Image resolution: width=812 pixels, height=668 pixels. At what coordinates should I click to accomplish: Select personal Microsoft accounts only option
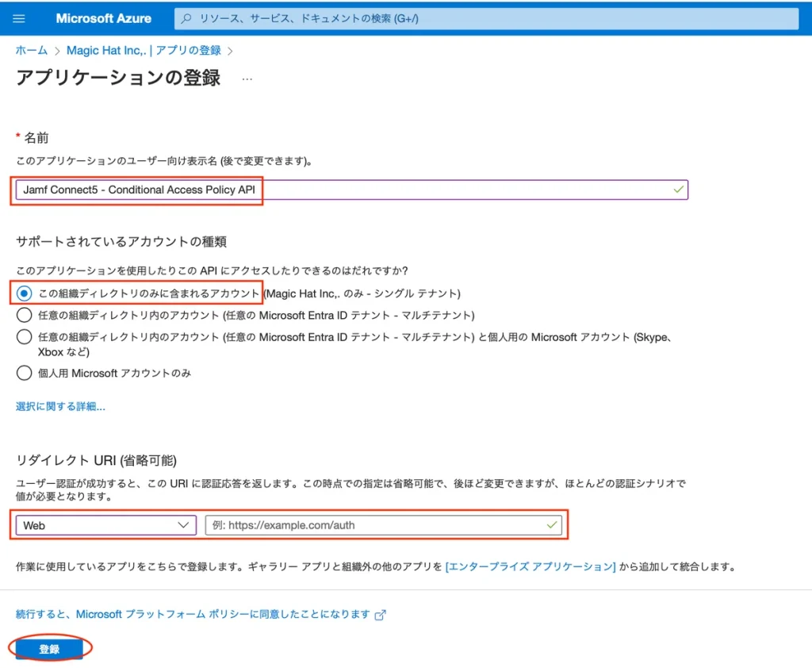(x=25, y=373)
